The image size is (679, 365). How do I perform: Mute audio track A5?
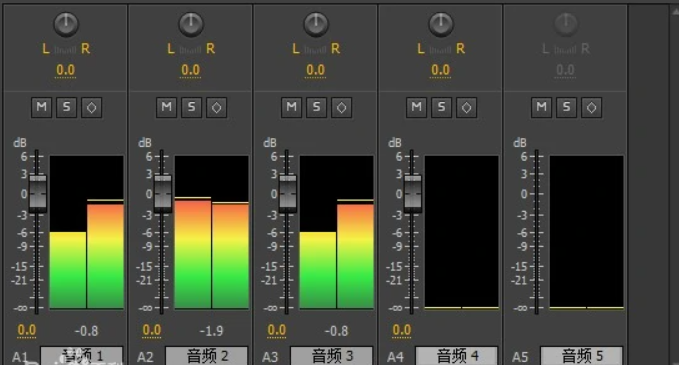click(542, 107)
